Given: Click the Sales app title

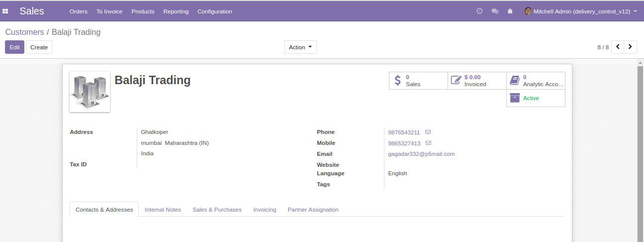Looking at the screenshot, I should tap(32, 11).
